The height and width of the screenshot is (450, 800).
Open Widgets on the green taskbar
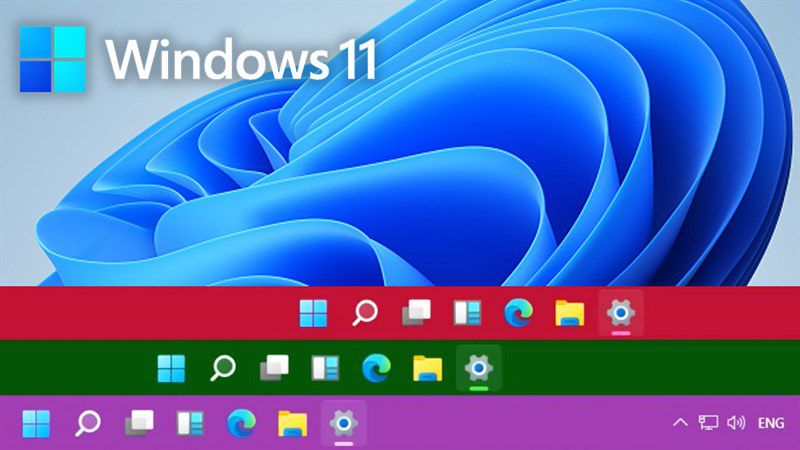point(326,368)
